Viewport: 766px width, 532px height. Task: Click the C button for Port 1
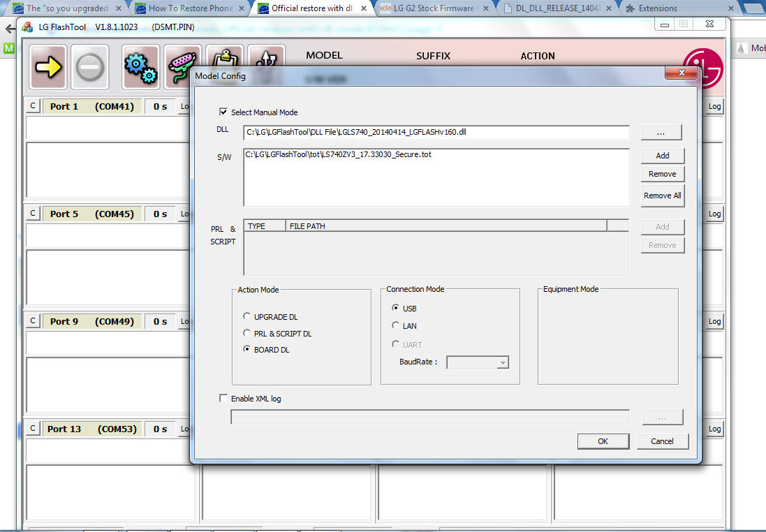pos(33,107)
